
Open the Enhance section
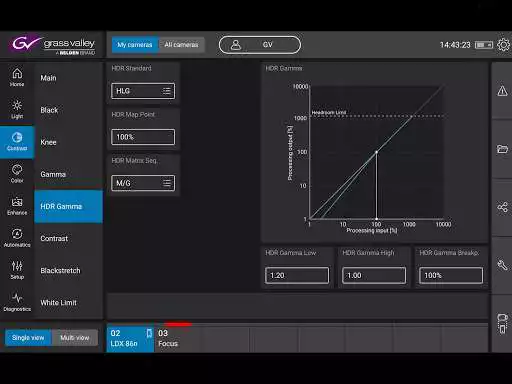(x=17, y=206)
